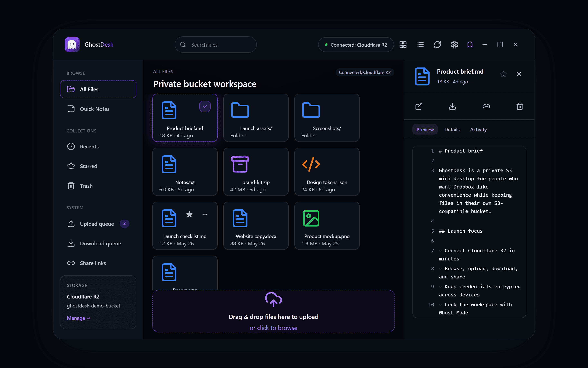
Task: Download Product brief.md from detail panel
Action: 452,106
